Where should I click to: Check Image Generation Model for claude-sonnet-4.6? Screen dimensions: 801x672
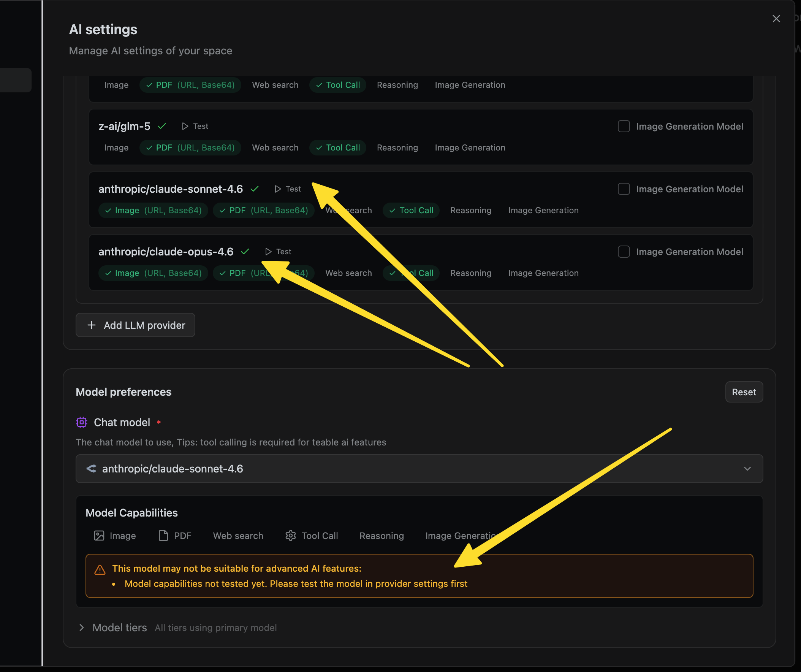pyautogui.click(x=624, y=189)
